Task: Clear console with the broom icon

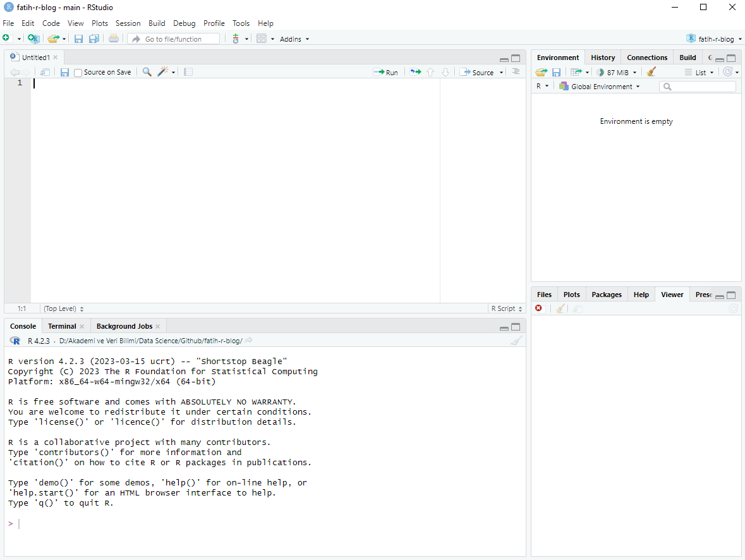Action: 516,341
